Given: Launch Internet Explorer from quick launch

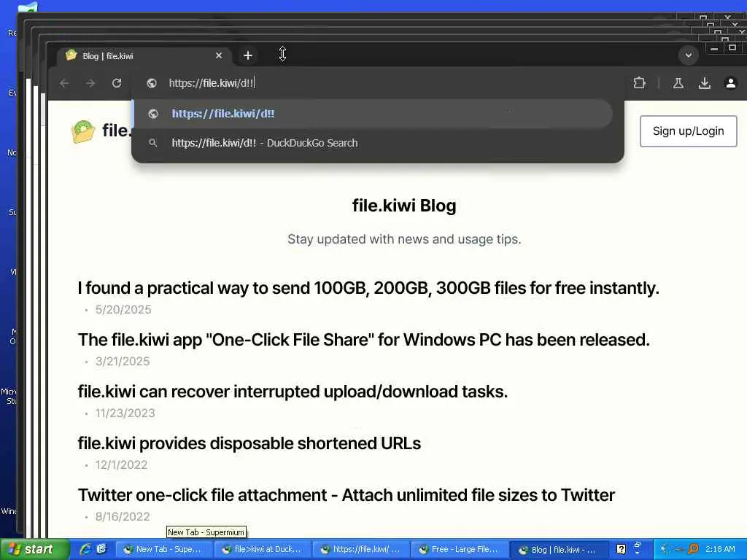Looking at the screenshot, I should coord(86,549).
